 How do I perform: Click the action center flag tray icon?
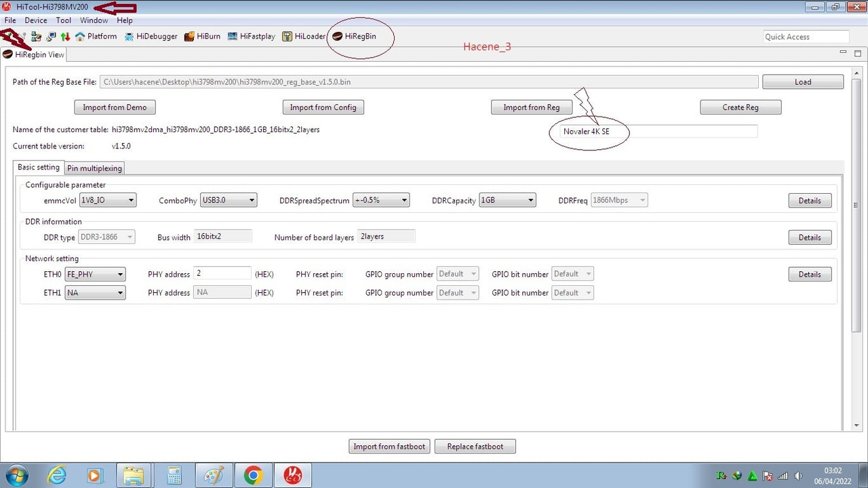tap(768, 476)
